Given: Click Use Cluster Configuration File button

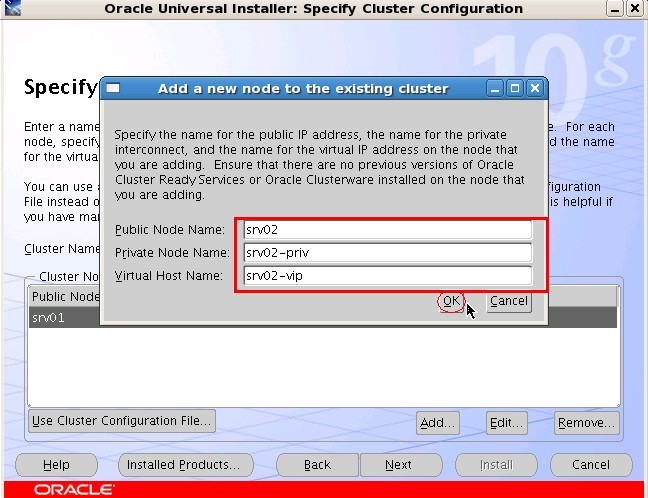Looking at the screenshot, I should point(122,421).
